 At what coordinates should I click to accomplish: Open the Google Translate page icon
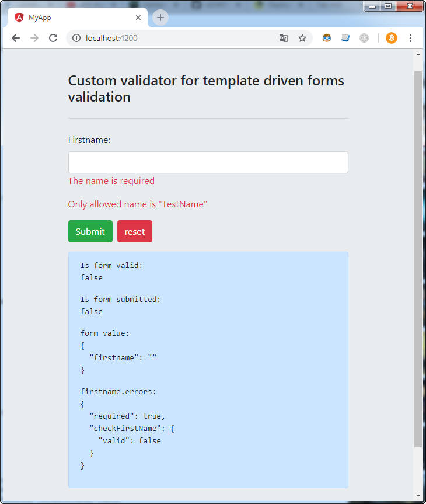click(284, 38)
